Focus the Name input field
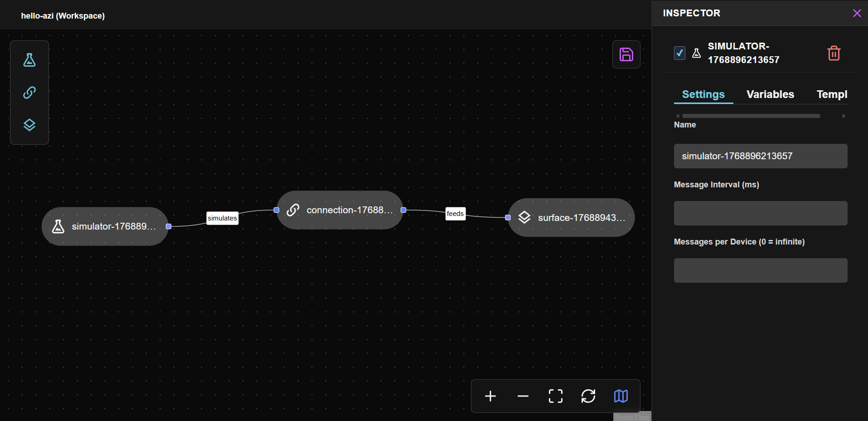This screenshot has height=421, width=868. pos(761,156)
